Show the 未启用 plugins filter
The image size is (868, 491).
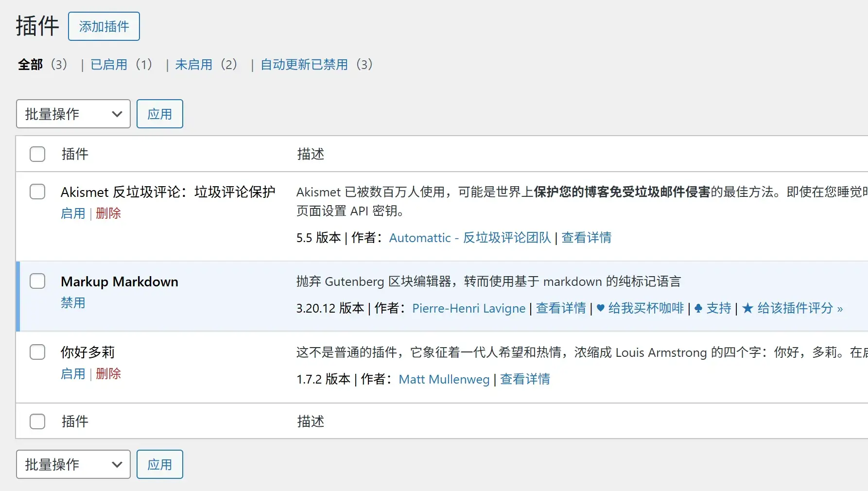coord(193,65)
